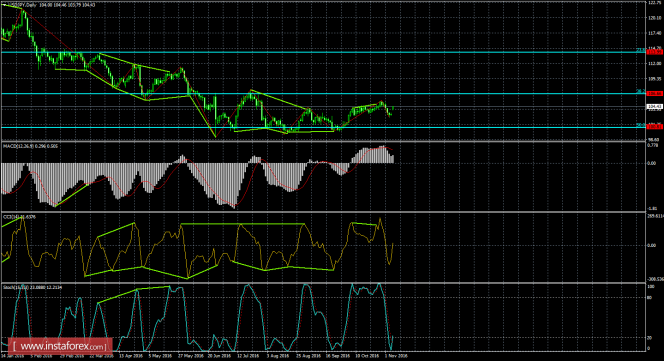Click the red 38.2 Fibonacci price tag
Screen dimensions: 664x361
click(x=655, y=93)
